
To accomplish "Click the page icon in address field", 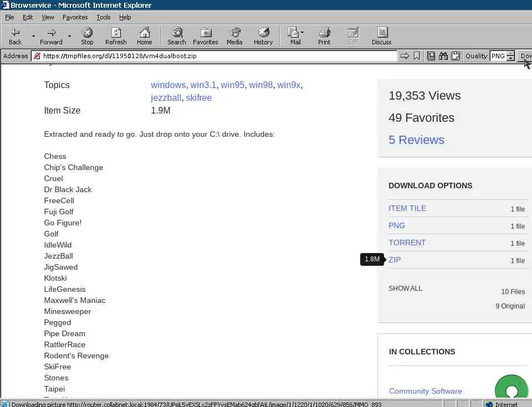I will [x=37, y=56].
